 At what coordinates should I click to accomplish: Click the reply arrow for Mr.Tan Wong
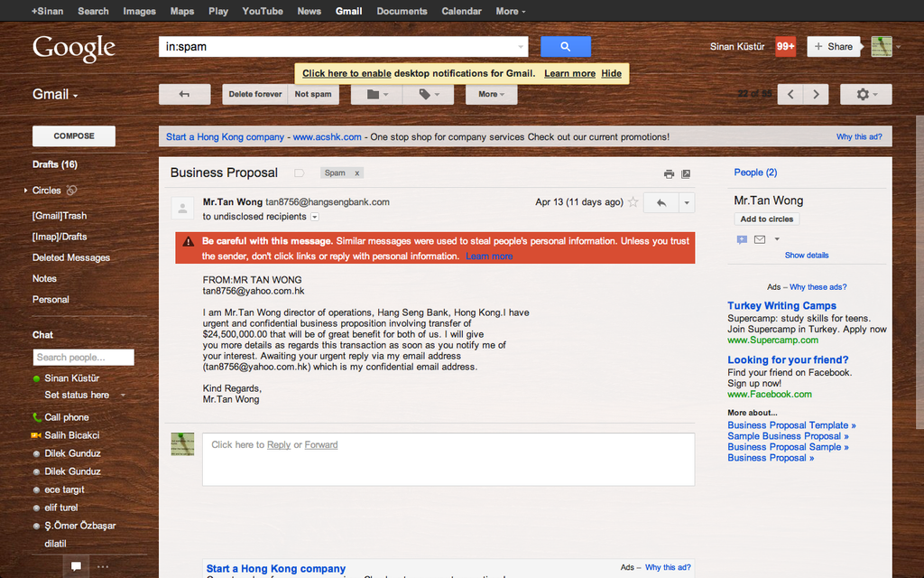[661, 202]
